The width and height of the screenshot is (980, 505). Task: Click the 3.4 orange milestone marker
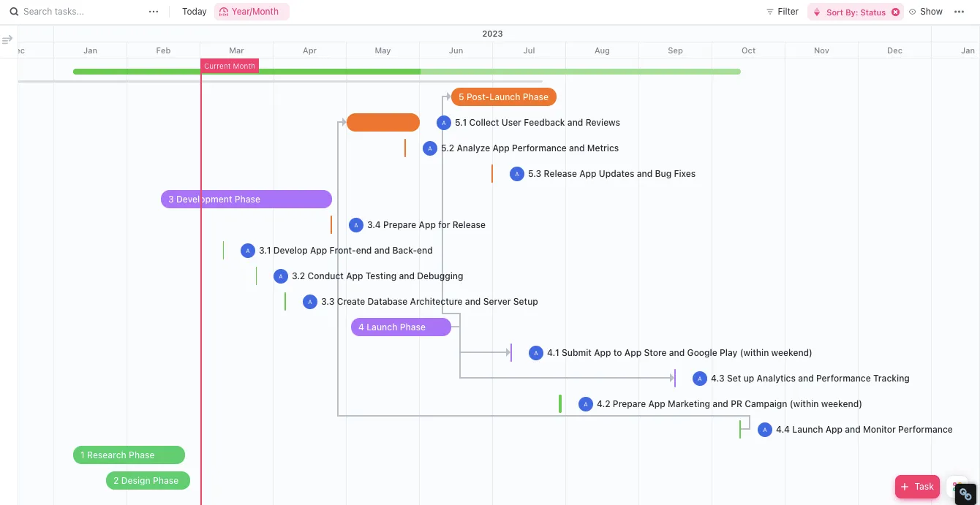[331, 225]
